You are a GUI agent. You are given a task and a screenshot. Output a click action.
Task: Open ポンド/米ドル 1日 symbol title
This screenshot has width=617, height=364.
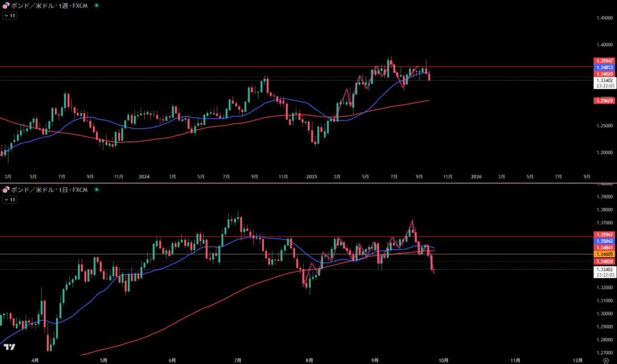(x=49, y=189)
